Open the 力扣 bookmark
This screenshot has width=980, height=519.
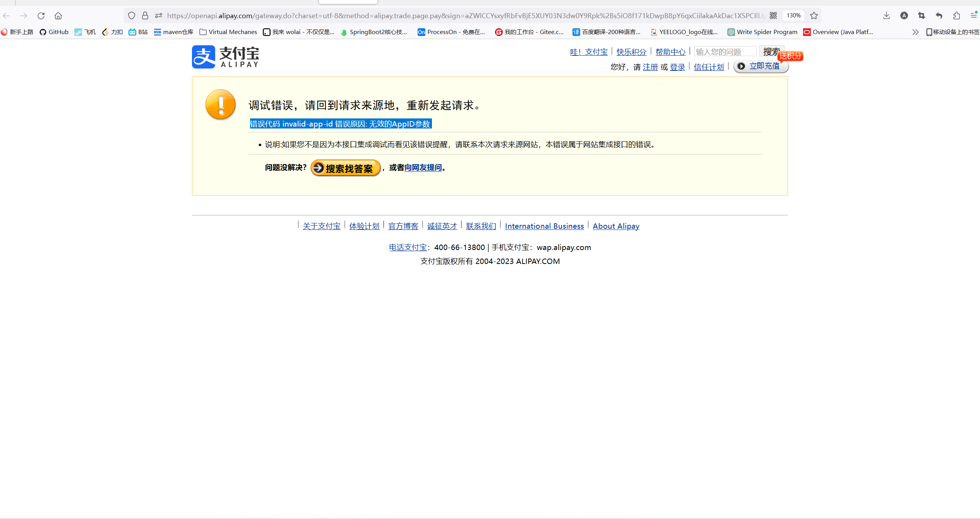click(112, 32)
